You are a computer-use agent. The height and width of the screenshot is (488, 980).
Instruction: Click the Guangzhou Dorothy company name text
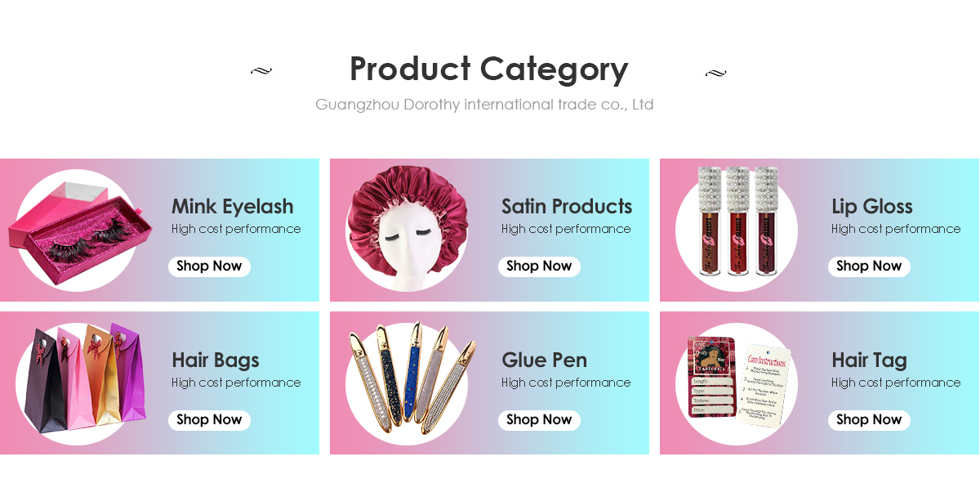point(484,105)
